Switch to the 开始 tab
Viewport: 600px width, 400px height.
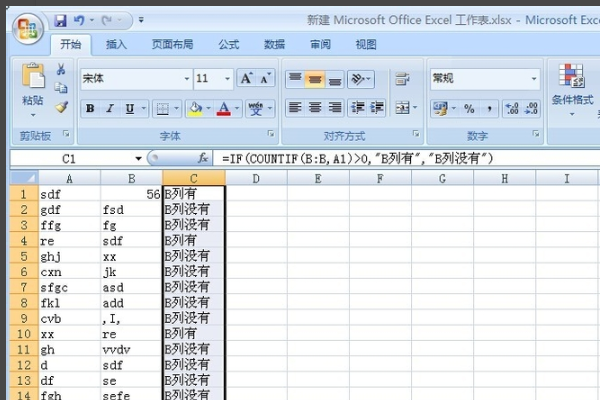71,44
